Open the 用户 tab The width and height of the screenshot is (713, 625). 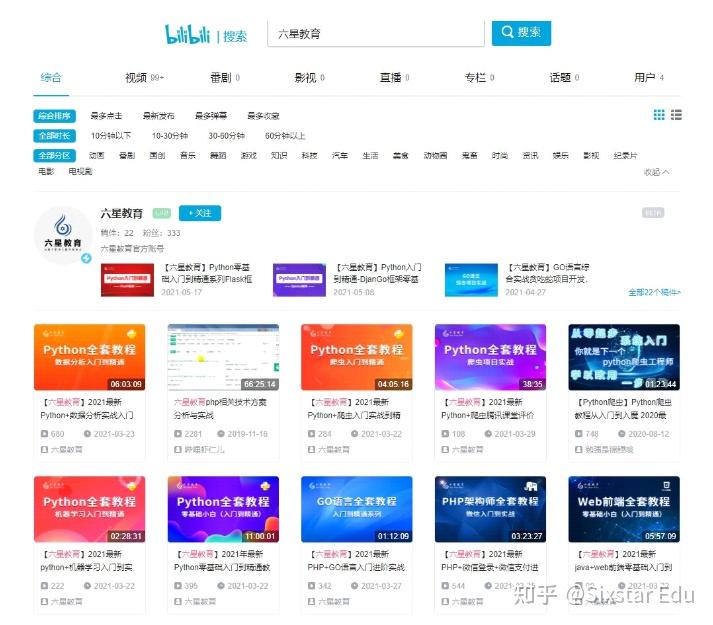pyautogui.click(x=648, y=78)
